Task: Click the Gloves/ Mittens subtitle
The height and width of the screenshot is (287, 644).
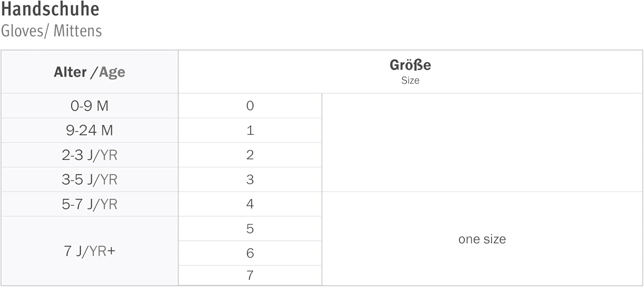Action: tap(52, 31)
